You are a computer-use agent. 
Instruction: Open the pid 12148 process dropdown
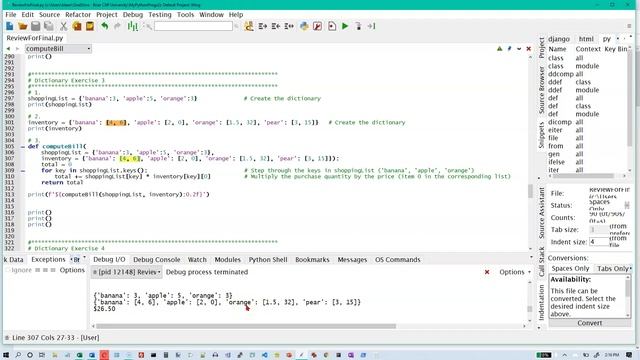[x=127, y=272]
